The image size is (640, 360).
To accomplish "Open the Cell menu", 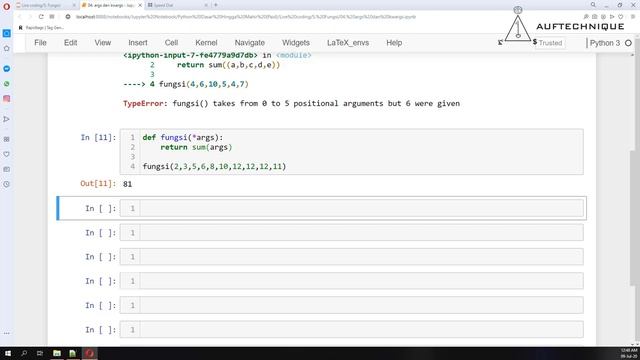I will tap(171, 43).
